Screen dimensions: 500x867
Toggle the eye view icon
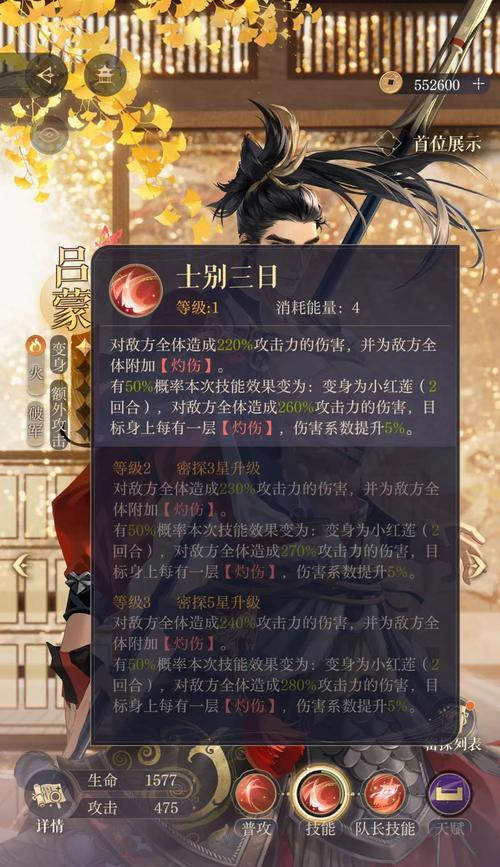tap(49, 134)
